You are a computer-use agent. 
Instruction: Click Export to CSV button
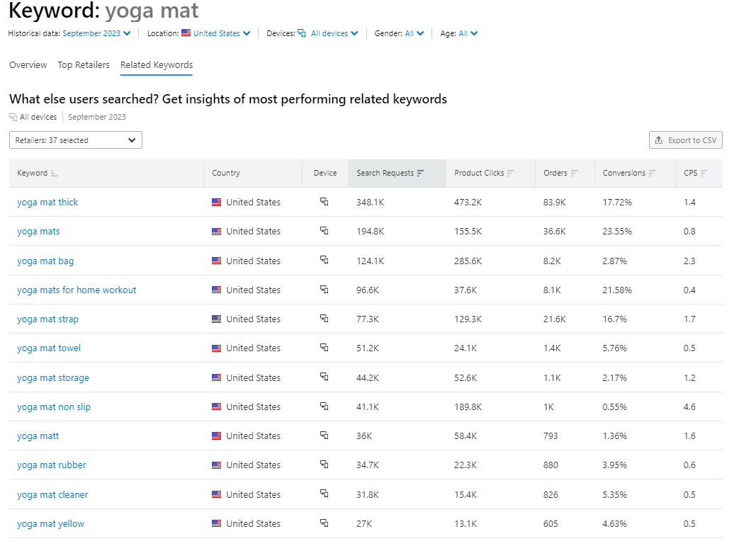686,140
